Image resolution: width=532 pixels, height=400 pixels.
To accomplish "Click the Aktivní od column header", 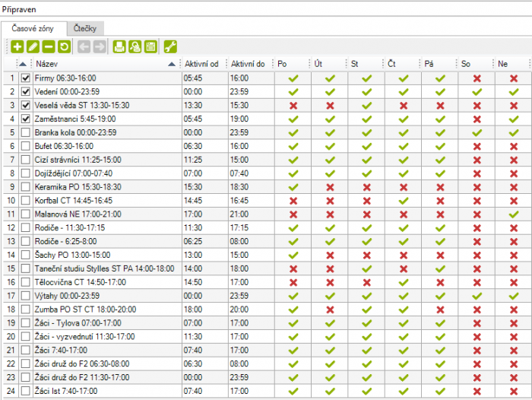I will (x=202, y=64).
